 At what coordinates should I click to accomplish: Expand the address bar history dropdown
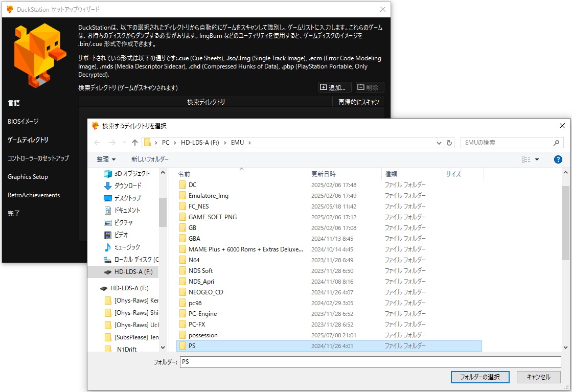[x=439, y=143]
